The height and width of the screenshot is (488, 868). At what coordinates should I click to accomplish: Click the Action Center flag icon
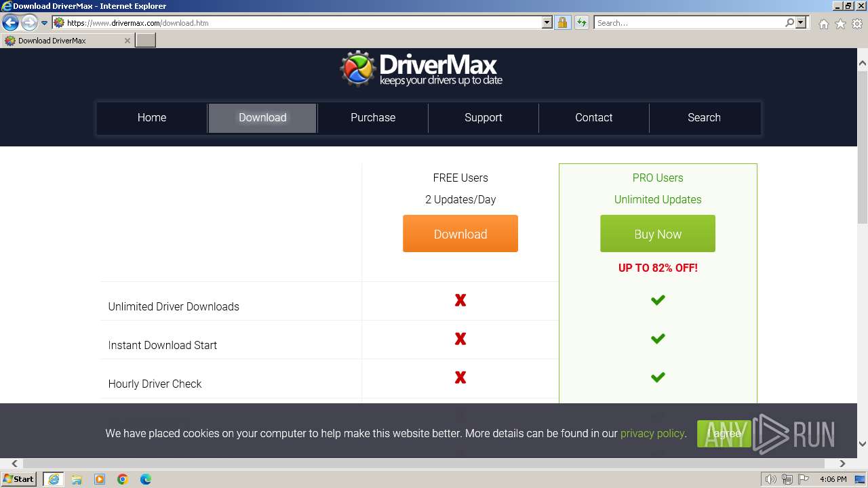804,479
